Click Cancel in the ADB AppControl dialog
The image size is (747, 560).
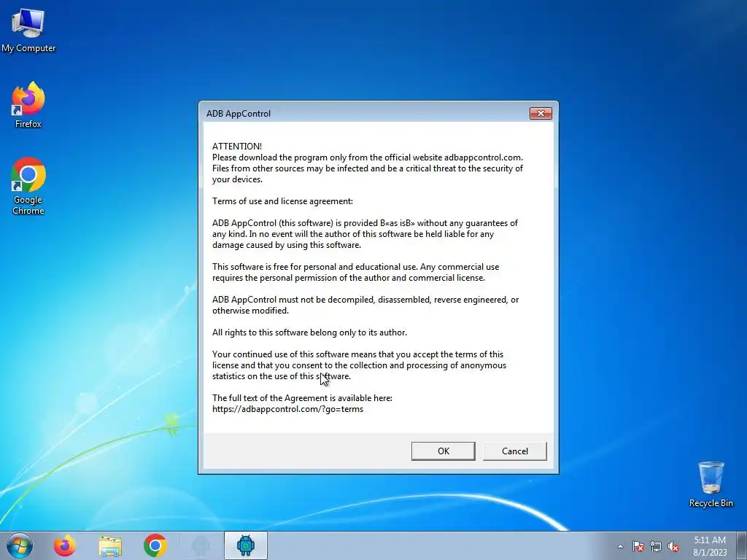(x=514, y=451)
